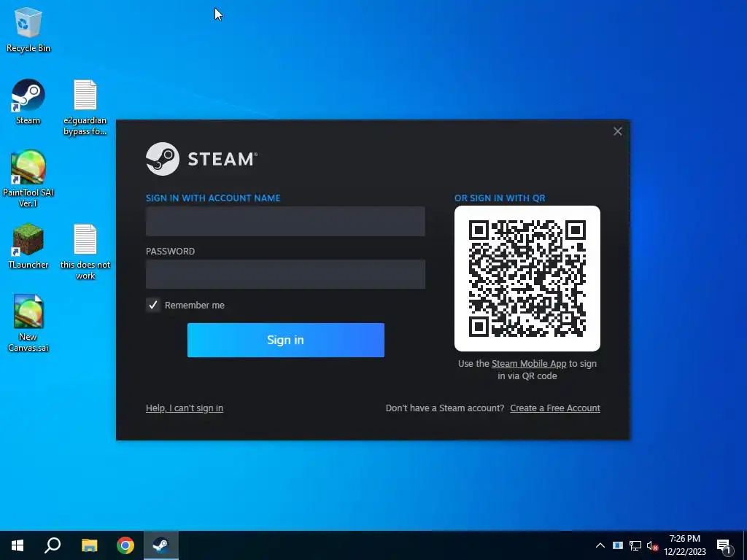This screenshot has height=560, width=747.
Task: Toggle the Remember me checkbox
Action: [153, 305]
